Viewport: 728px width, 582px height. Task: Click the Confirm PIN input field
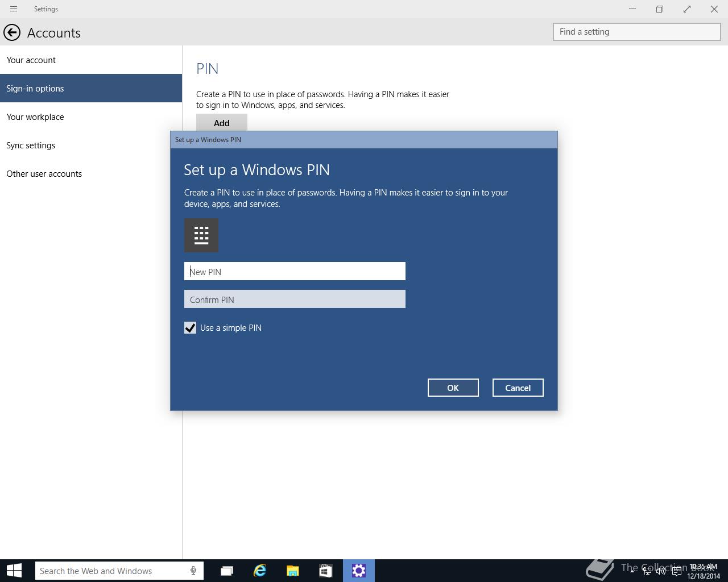click(295, 299)
